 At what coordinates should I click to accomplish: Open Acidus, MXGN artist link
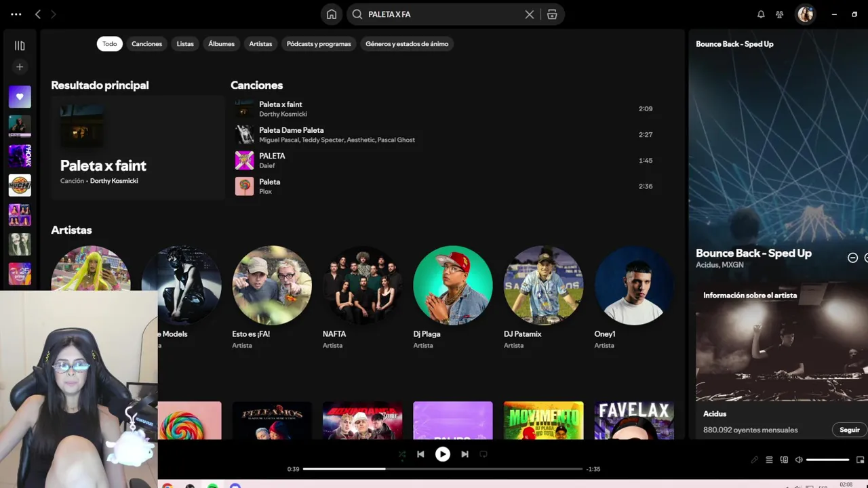719,265
